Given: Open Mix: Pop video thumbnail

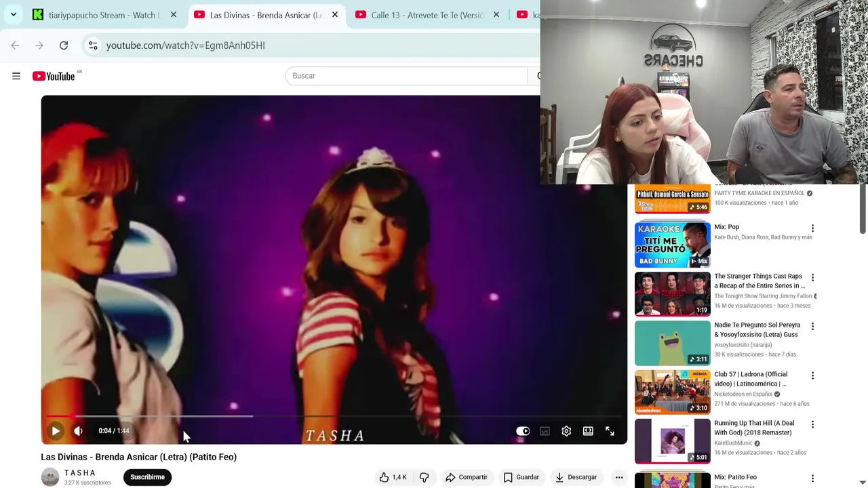Looking at the screenshot, I should [x=672, y=245].
